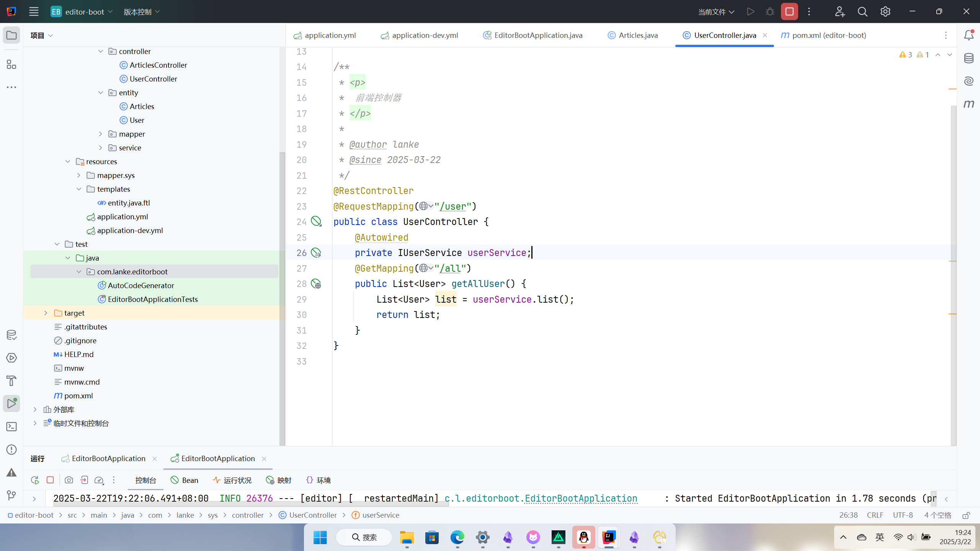
Task: Click the UTF-8 encoding in status bar
Action: (x=903, y=515)
